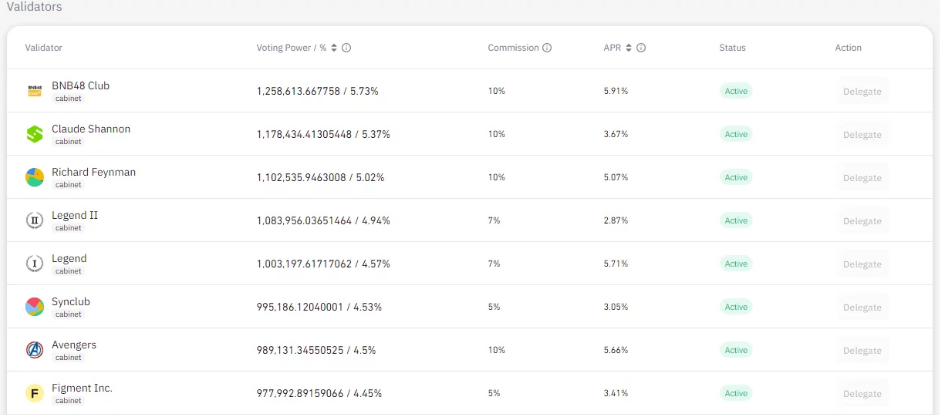Click the Claude Shannon green logo
This screenshot has height=415, width=940.
point(35,134)
